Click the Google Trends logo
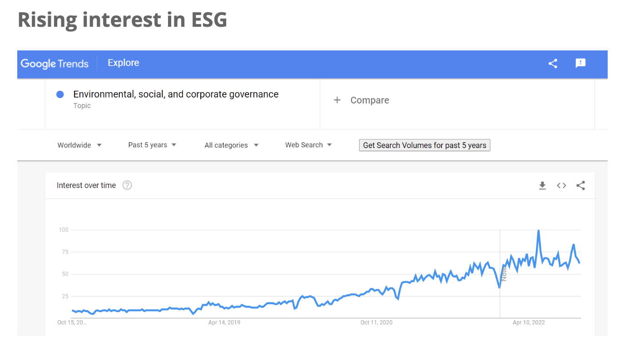 pyautogui.click(x=54, y=64)
